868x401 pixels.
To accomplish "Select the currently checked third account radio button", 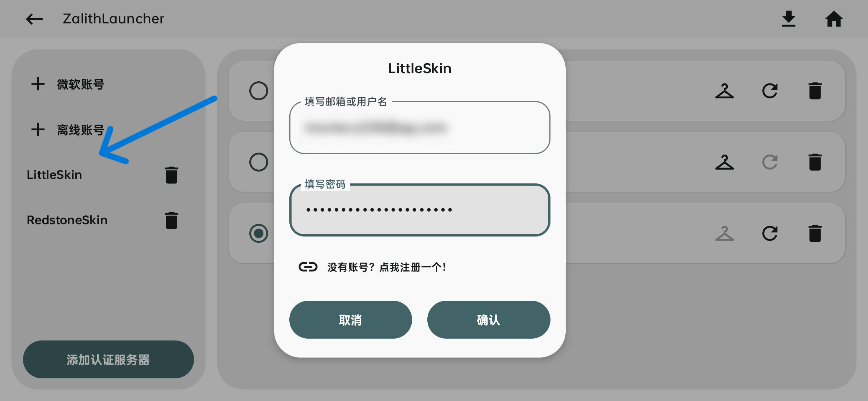I will 259,233.
